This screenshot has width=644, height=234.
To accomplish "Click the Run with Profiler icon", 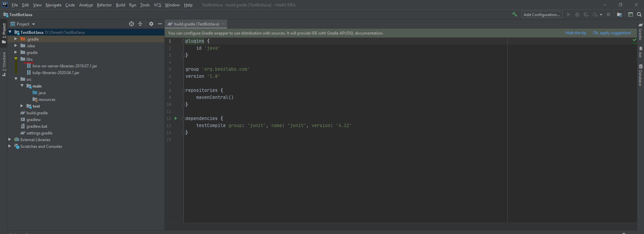I will click(595, 14).
